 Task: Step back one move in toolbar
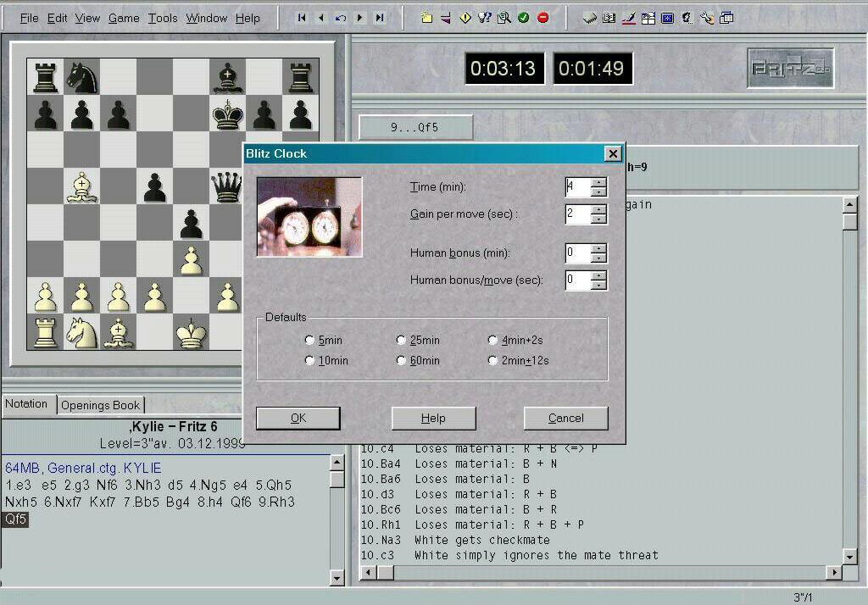coord(321,18)
